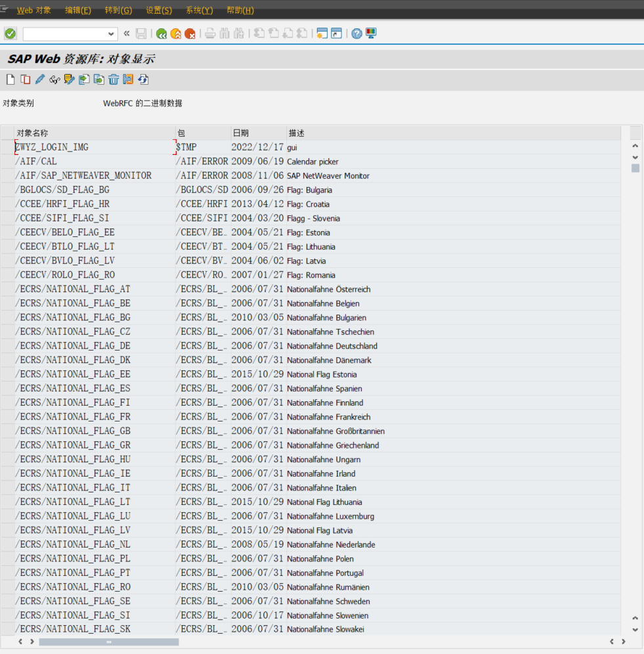Click 'Nationalfahne Griechenland' description
This screenshot has height=654, width=644.
tap(333, 445)
